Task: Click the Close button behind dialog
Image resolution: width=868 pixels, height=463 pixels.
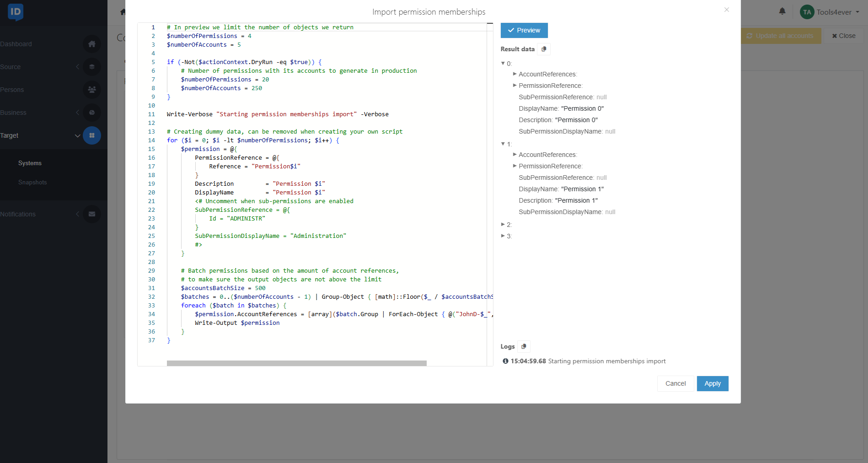Action: tap(844, 36)
